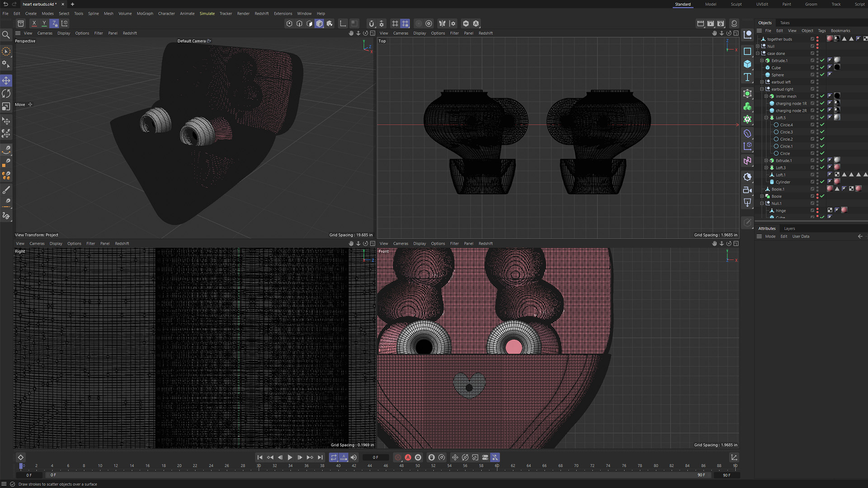Select the Scale tool
Image resolution: width=868 pixels, height=488 pixels.
[6, 107]
